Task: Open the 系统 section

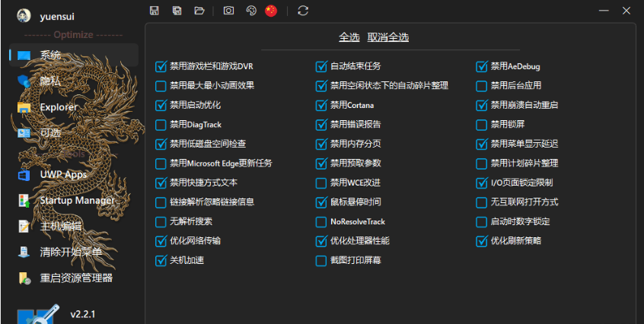Action: 74,55
